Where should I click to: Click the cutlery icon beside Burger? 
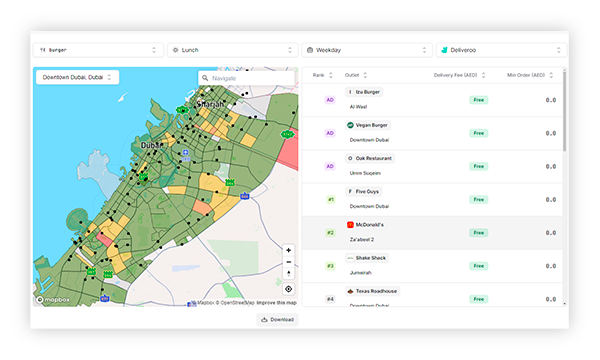(x=42, y=50)
